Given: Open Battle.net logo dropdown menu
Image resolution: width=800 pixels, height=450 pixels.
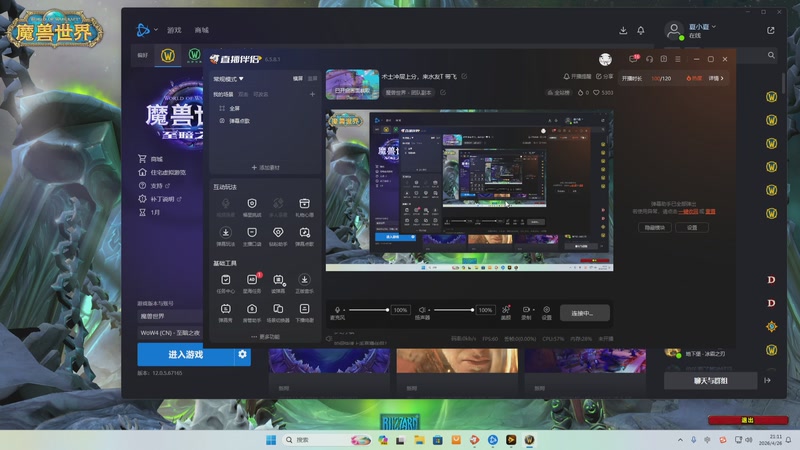Looking at the screenshot, I should pyautogui.click(x=146, y=30).
